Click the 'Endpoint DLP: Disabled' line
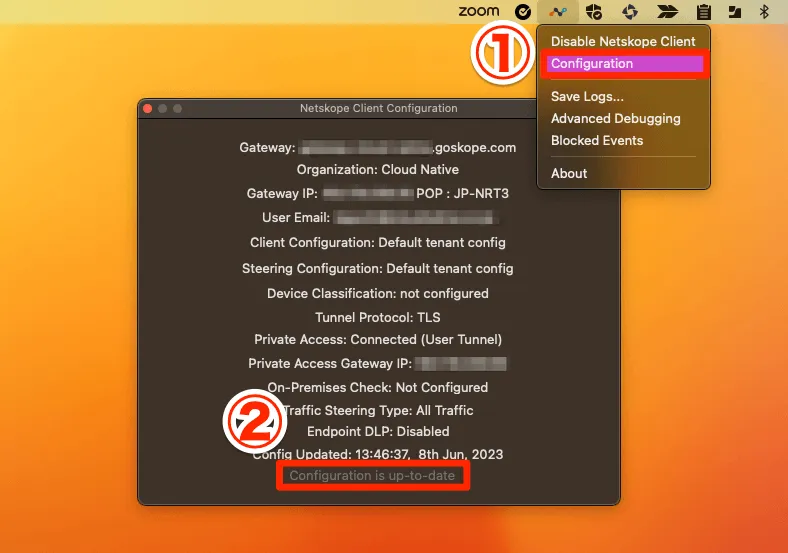Viewport: 788px width, 553px height. point(378,431)
